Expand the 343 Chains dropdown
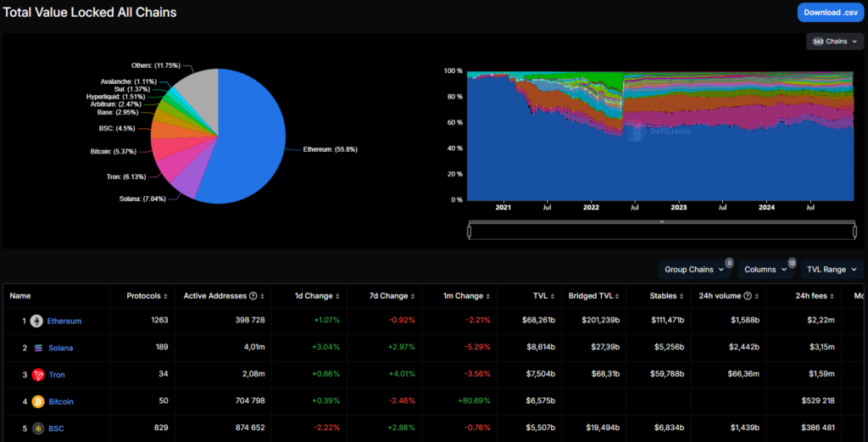The width and height of the screenshot is (868, 442). point(834,42)
